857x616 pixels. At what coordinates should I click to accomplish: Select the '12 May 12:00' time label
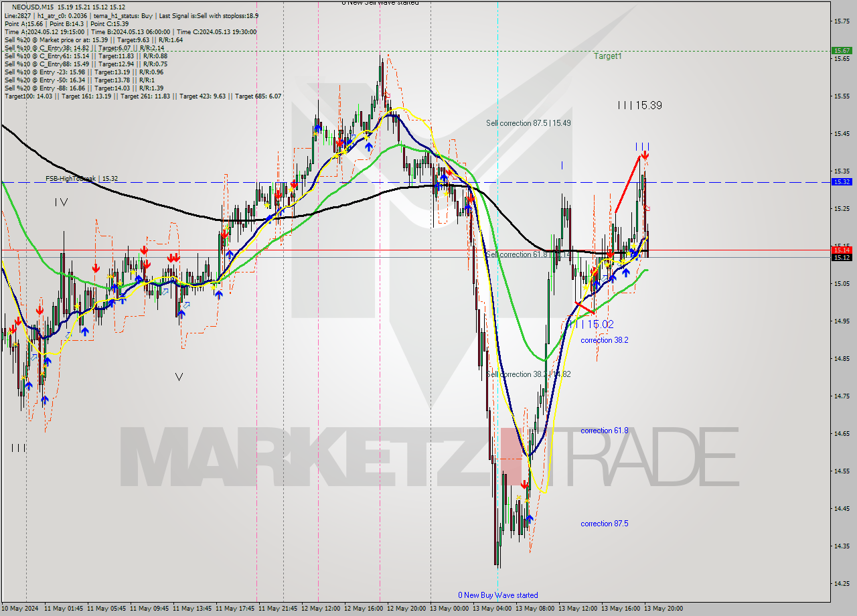pos(321,609)
